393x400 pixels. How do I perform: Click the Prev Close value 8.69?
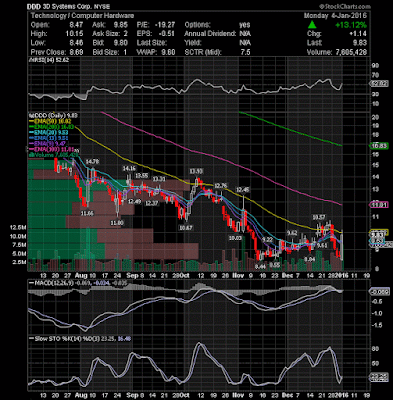tap(77, 52)
